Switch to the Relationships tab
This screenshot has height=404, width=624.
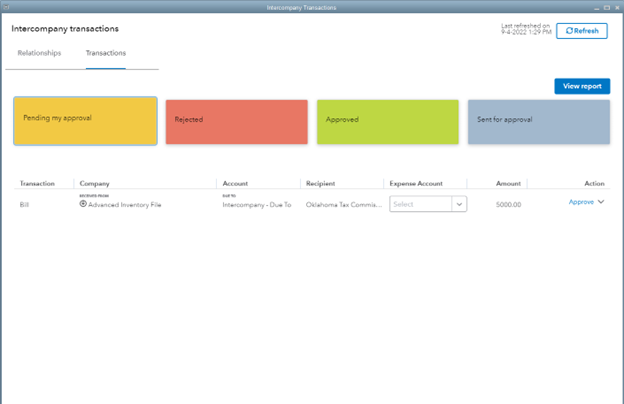39,53
